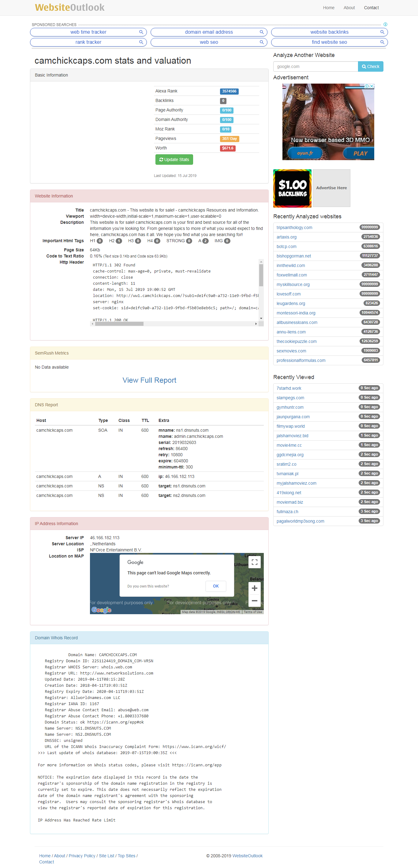Click the horizontal scrollbar of Http Header box
This screenshot has height=868, width=418.
point(119,324)
